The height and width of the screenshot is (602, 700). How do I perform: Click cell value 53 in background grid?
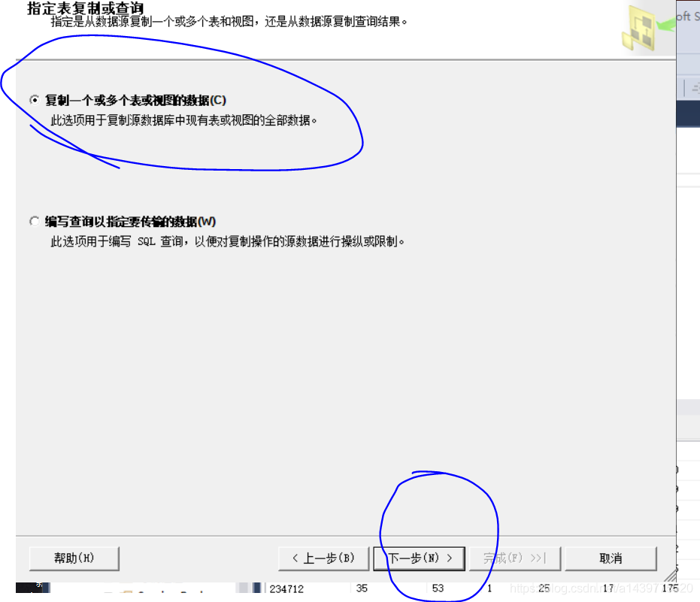(438, 588)
